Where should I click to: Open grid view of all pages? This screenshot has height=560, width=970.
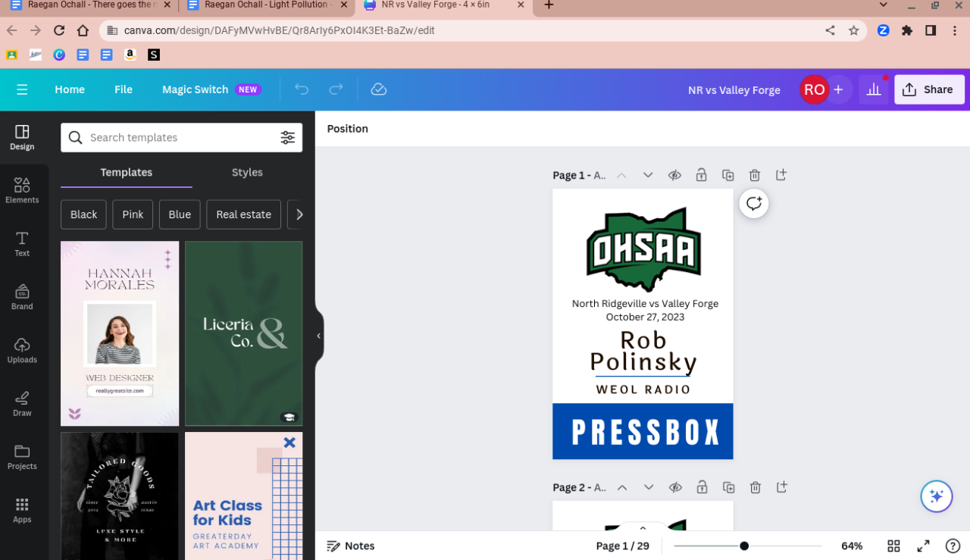893,546
